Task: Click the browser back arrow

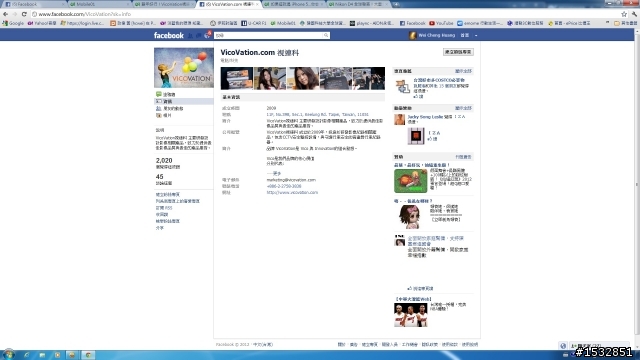Action: 5,14
